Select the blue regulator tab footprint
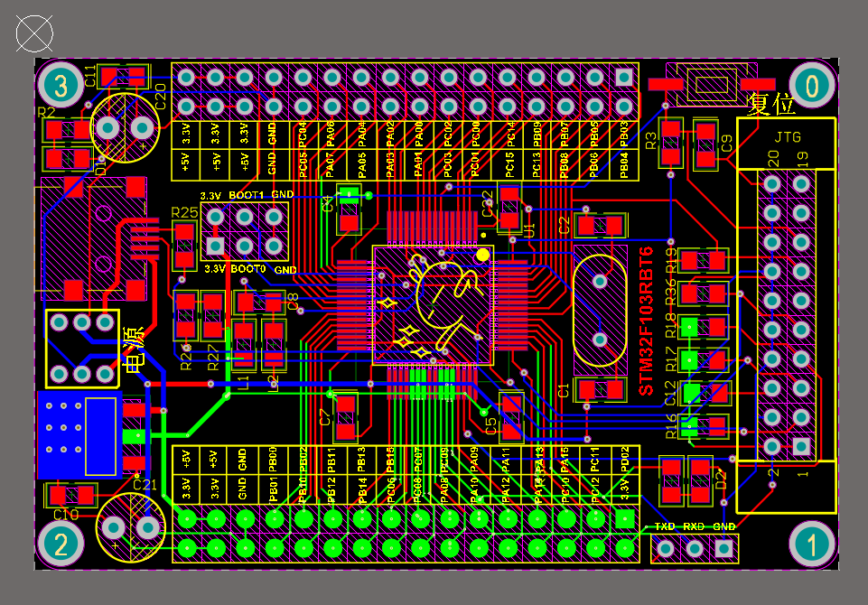This screenshot has width=868, height=605. 79,435
